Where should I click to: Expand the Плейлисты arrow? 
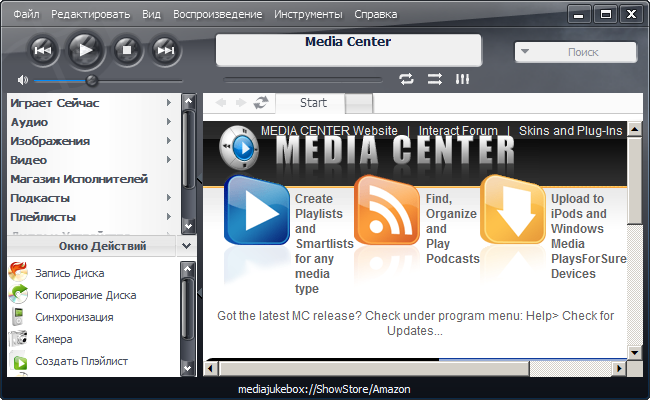click(169, 217)
